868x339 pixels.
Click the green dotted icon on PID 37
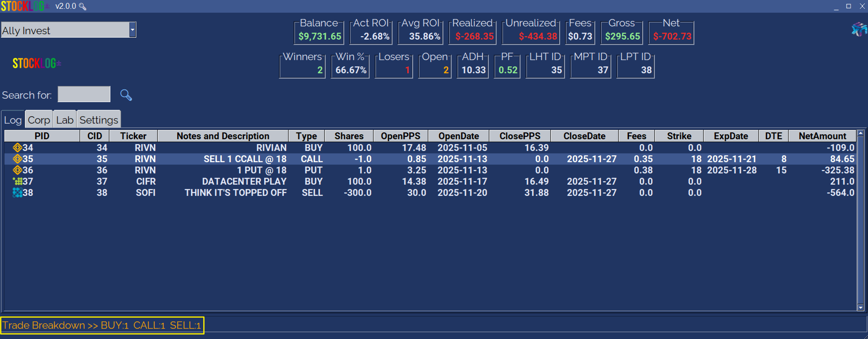click(x=17, y=181)
